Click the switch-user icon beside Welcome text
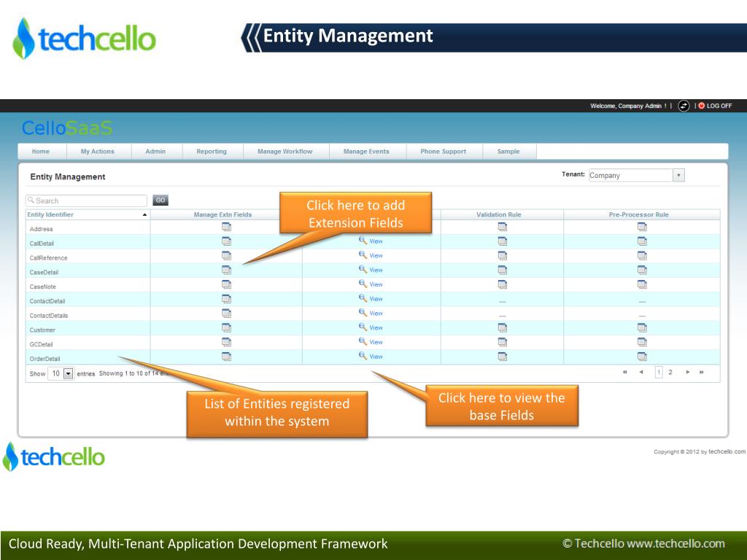Screen dimensions: 747x560 click(684, 106)
